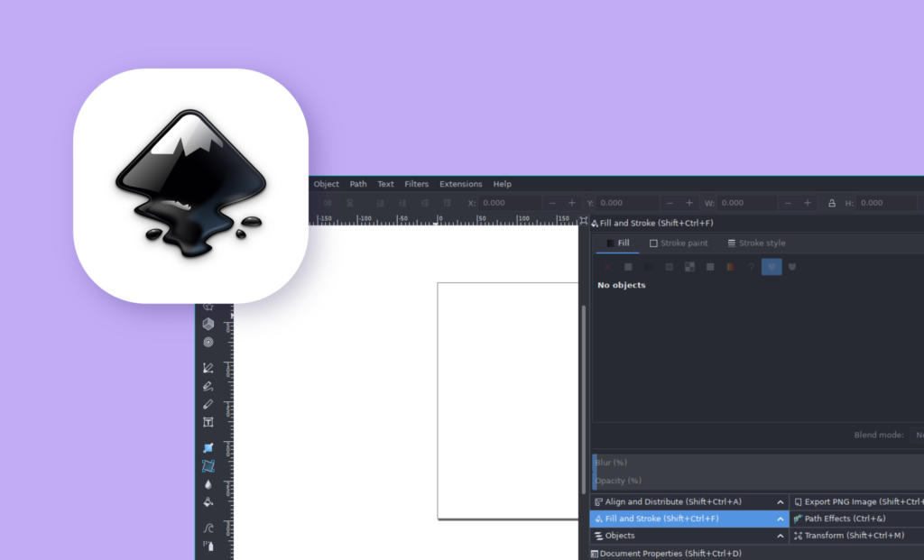Select the Spiral tool

tap(208, 342)
